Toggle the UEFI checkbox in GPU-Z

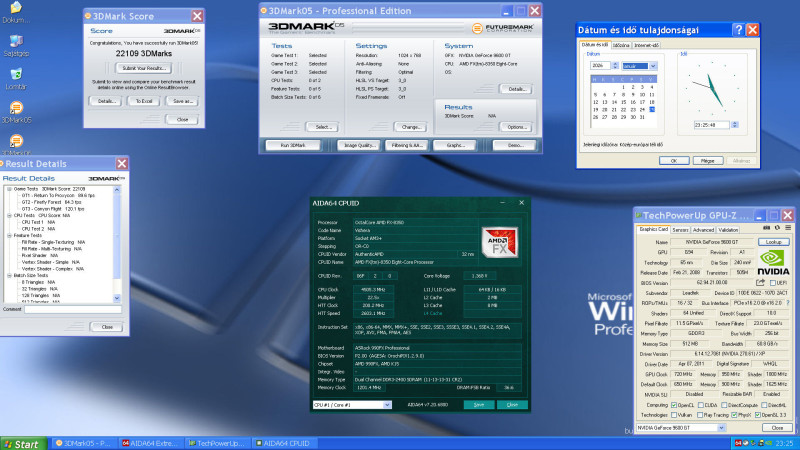click(772, 283)
